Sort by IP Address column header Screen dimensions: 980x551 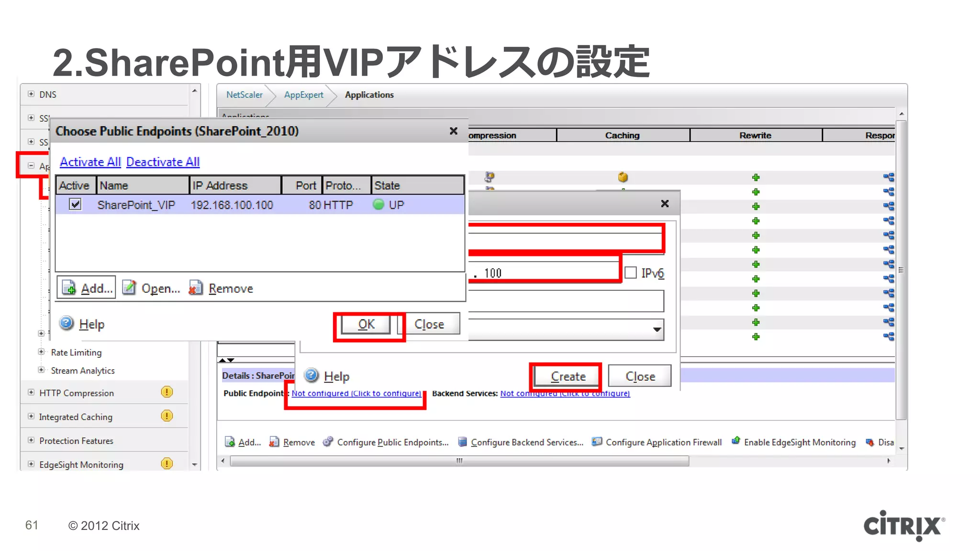point(235,186)
